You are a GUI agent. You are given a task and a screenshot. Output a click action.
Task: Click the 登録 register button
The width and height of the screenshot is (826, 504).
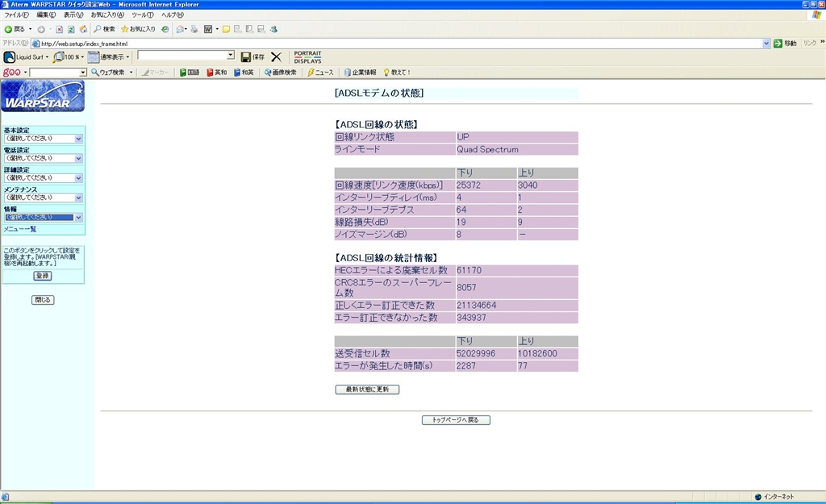point(43,276)
